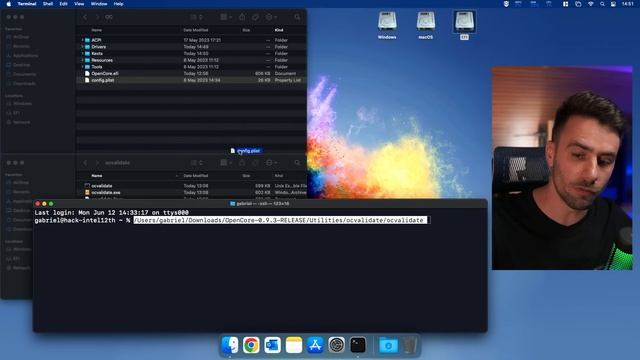This screenshot has height=360, width=640.
Task: Click the Wi-Fi status icon
Action: coord(590,4)
